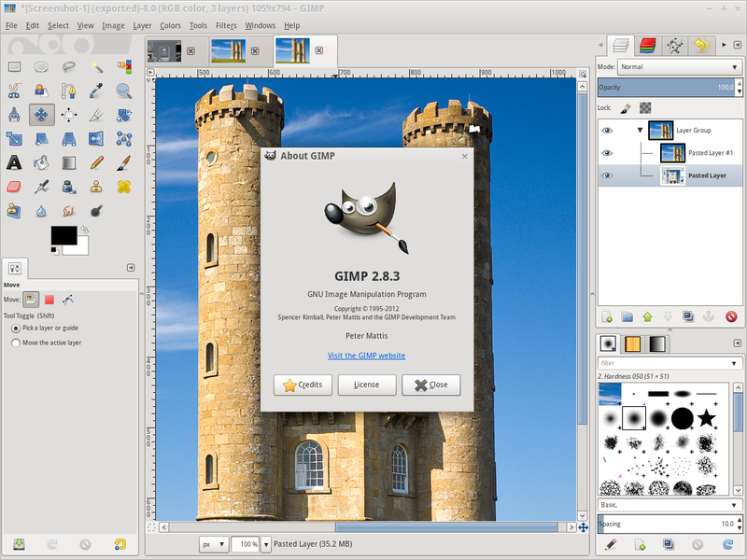747x560 pixels.
Task: Pick the Smudge finger tool
Action: click(68, 211)
